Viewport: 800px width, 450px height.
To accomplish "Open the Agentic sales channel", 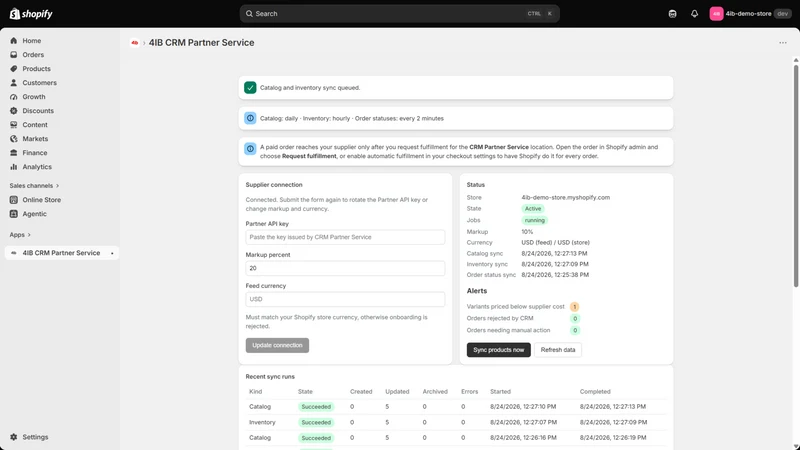I will pyautogui.click(x=34, y=214).
